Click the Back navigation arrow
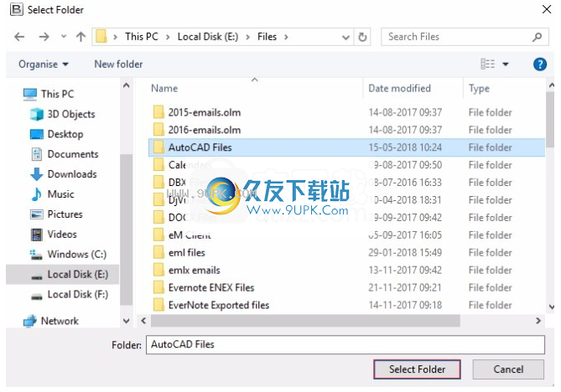 point(19,37)
